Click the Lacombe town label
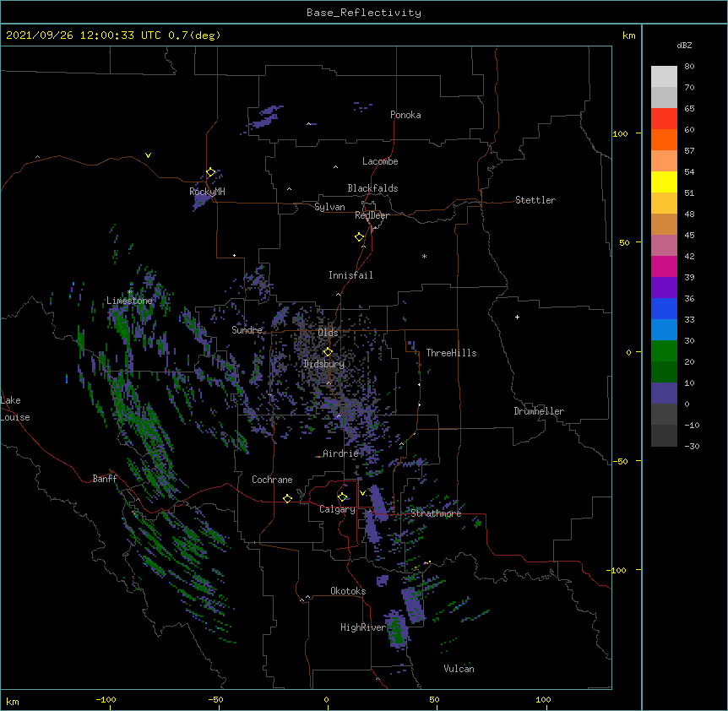The height and width of the screenshot is (711, 728). pyautogui.click(x=380, y=161)
